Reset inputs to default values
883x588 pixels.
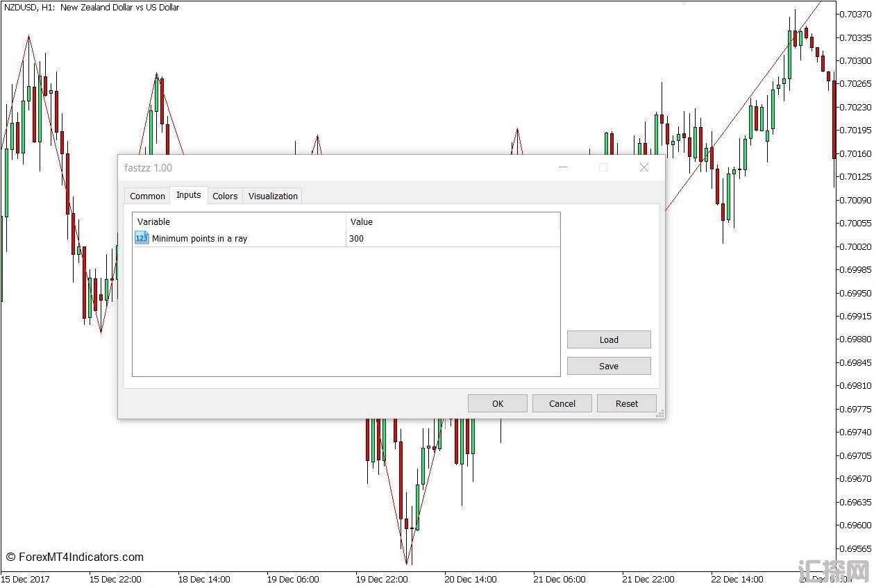coord(626,403)
